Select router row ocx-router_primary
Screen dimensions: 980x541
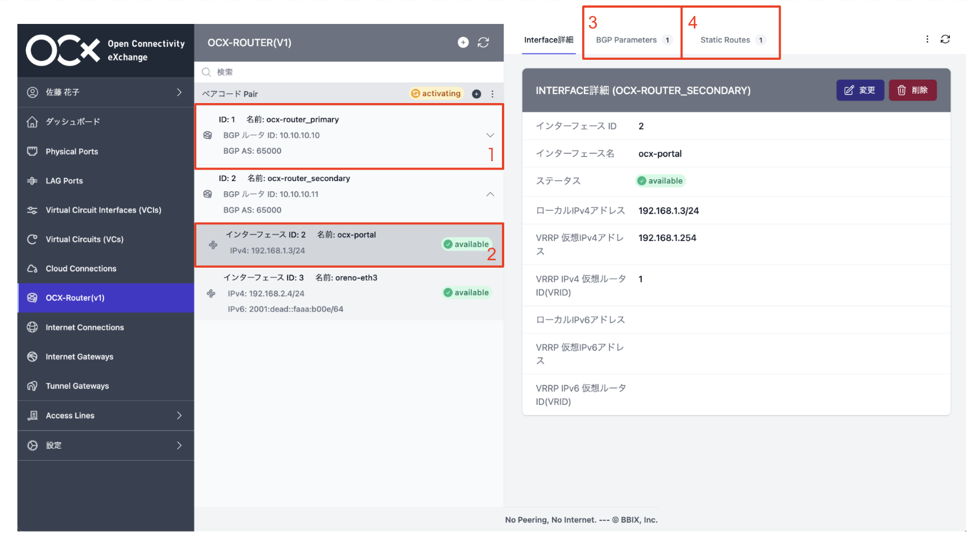pyautogui.click(x=349, y=136)
